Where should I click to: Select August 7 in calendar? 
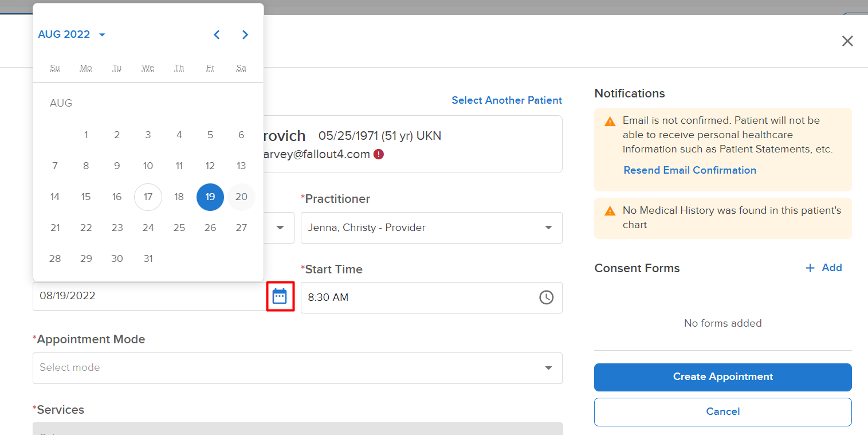tap(55, 166)
